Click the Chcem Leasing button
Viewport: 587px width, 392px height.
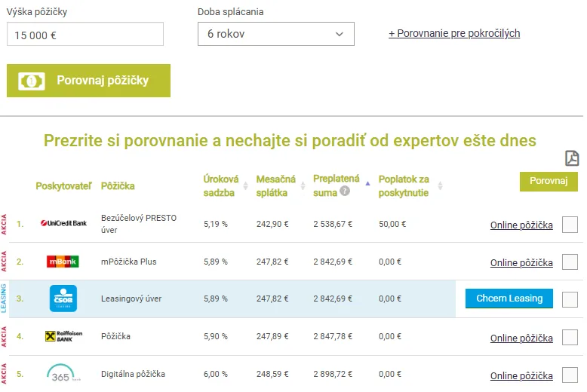(509, 299)
